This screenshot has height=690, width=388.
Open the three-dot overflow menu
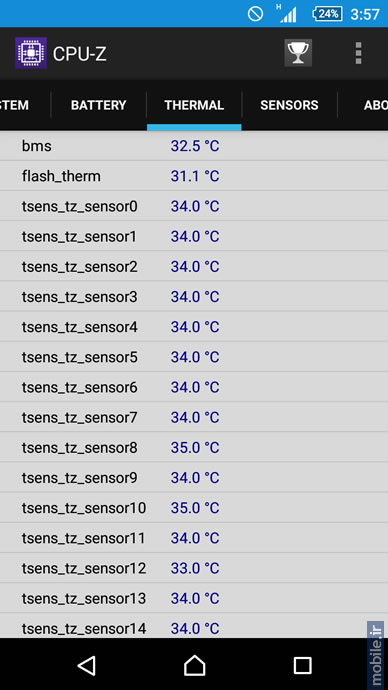point(359,53)
